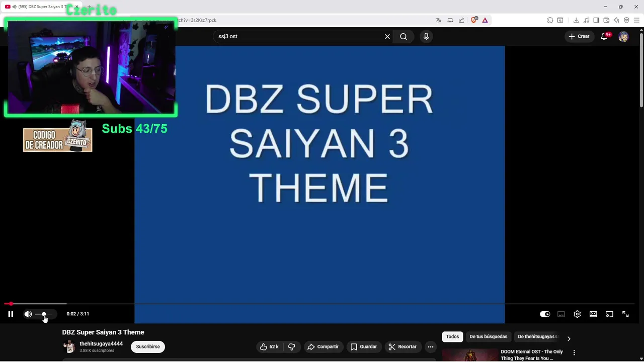Click the Suscribirse button
The width and height of the screenshot is (644, 362).
coord(148,346)
